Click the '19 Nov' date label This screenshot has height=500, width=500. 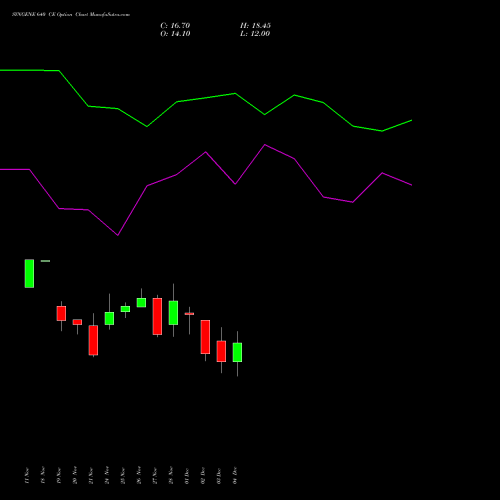[x=59, y=476]
